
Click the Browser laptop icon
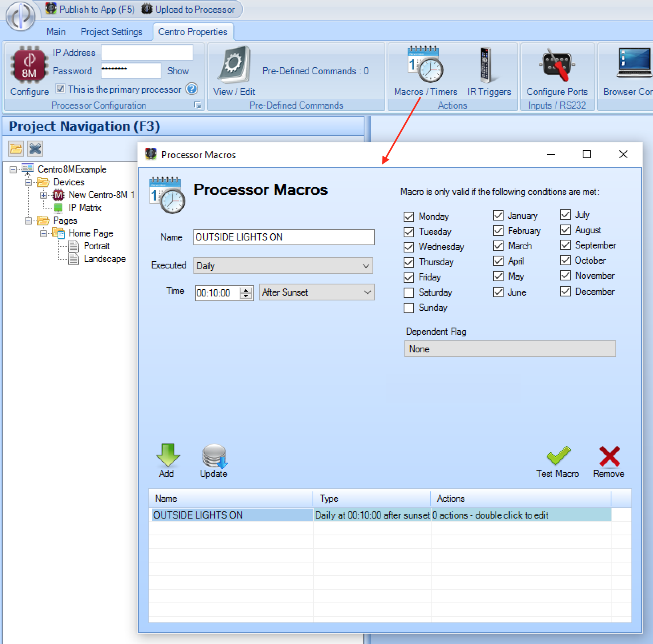[x=634, y=63]
